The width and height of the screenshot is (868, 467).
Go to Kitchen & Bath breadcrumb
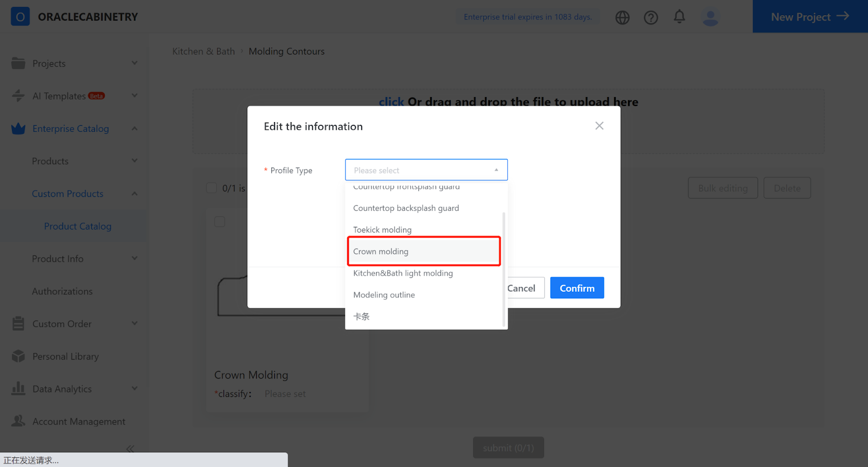point(203,52)
